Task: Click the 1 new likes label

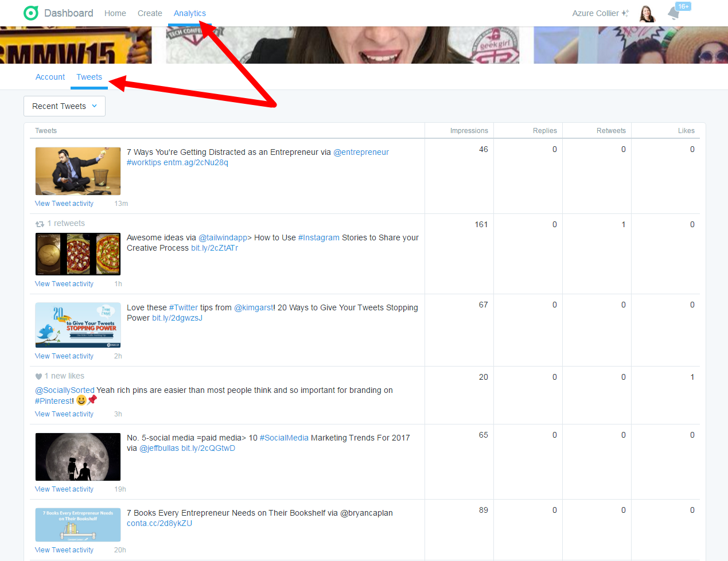Action: (x=64, y=376)
